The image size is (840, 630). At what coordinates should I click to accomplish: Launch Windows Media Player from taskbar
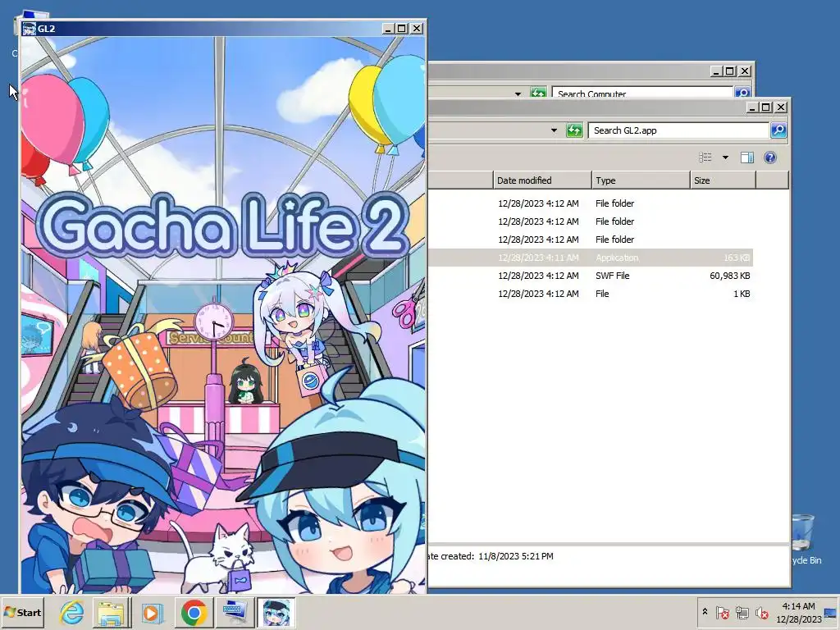152,612
